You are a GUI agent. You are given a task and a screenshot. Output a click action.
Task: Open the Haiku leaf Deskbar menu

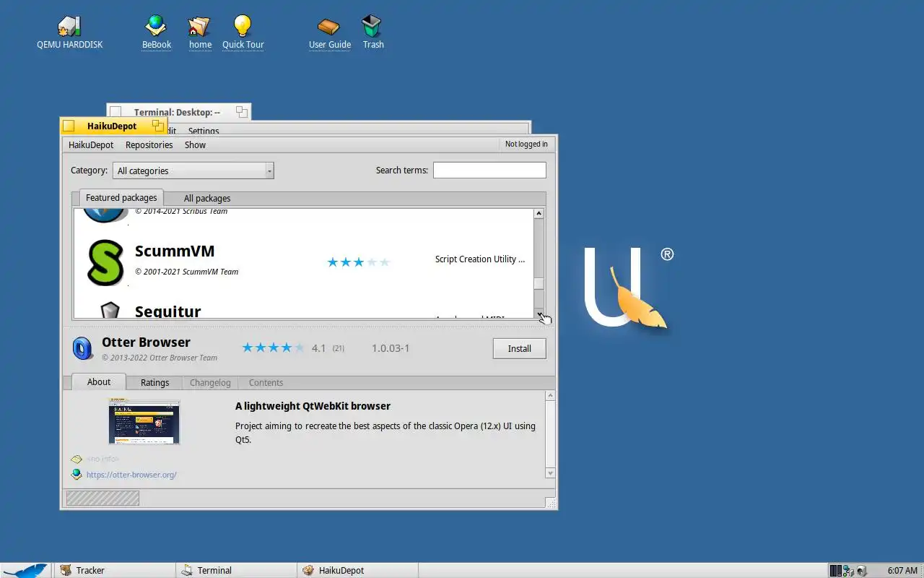point(26,570)
